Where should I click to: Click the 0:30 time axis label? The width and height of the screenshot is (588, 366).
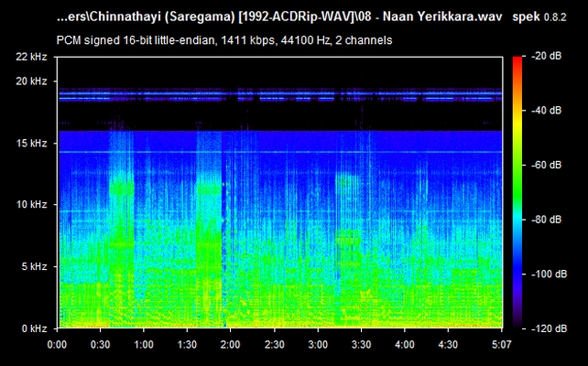(101, 344)
